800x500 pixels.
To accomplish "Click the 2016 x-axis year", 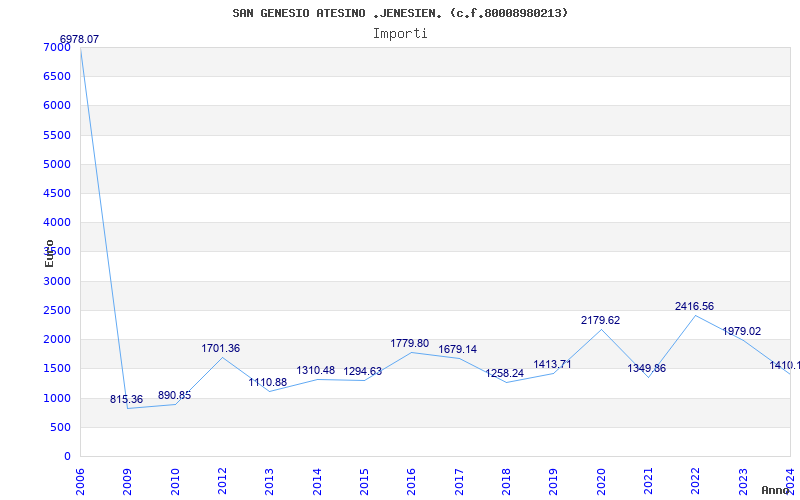I will [x=412, y=481].
